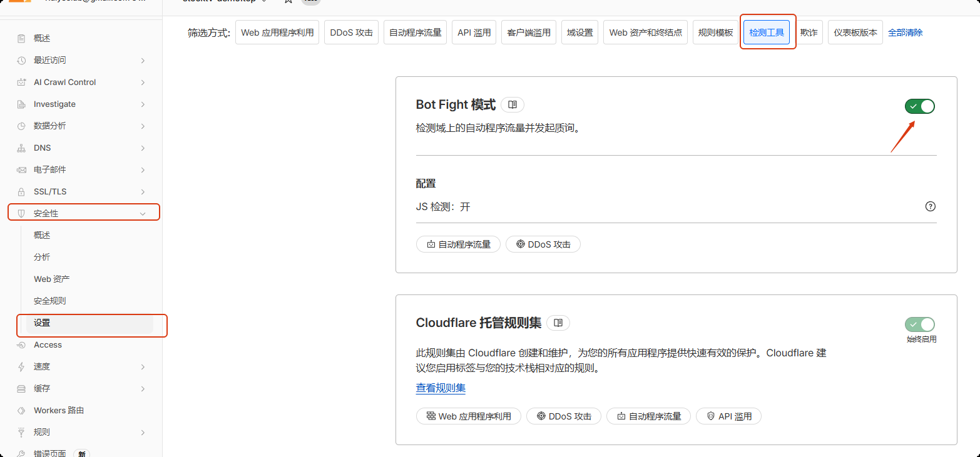This screenshot has width=980, height=457.
Task: Filter by Web 应用程序利用 in the filter bar
Action: 277,33
